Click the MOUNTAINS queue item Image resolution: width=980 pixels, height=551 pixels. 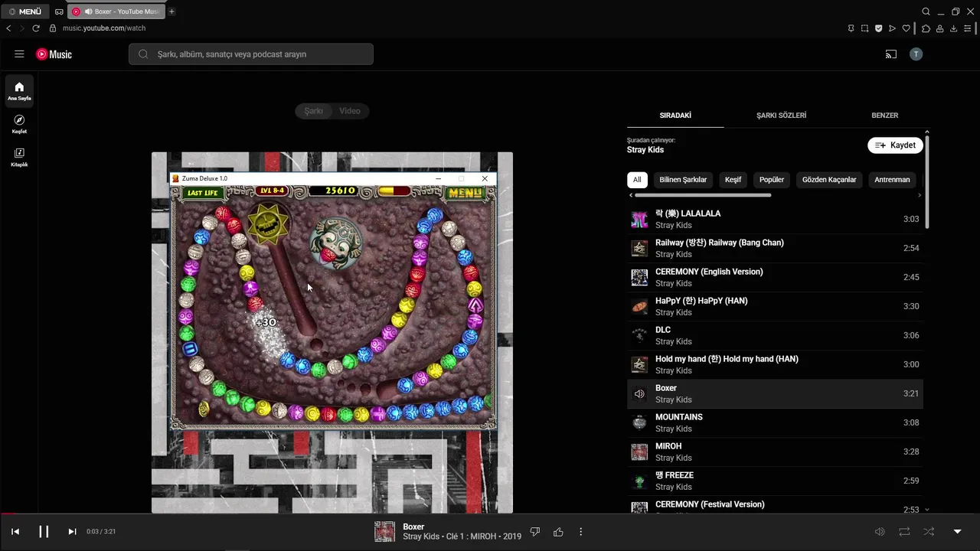tap(775, 422)
